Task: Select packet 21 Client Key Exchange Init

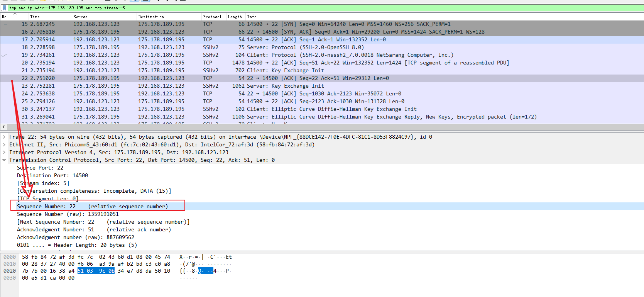Action: [322, 70]
